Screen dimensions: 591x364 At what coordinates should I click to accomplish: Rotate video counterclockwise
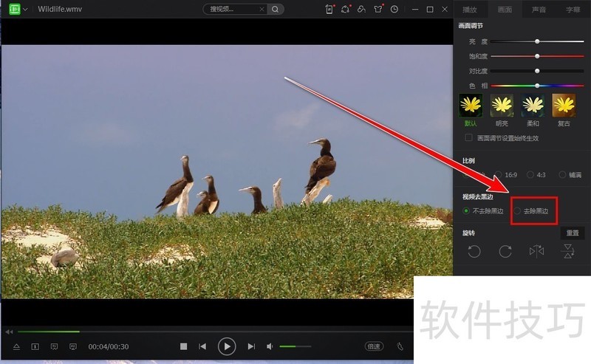tap(474, 252)
